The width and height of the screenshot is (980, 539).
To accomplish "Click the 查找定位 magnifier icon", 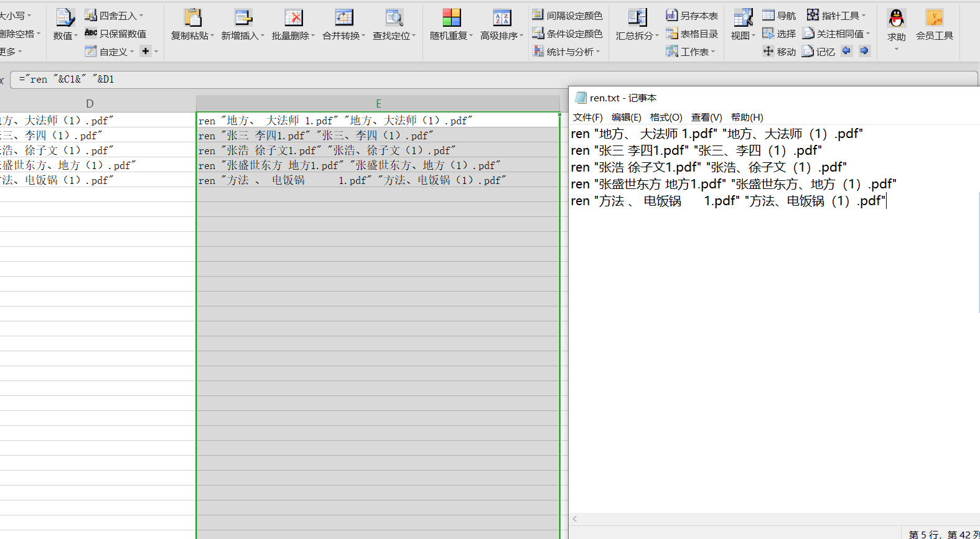I will pyautogui.click(x=394, y=17).
